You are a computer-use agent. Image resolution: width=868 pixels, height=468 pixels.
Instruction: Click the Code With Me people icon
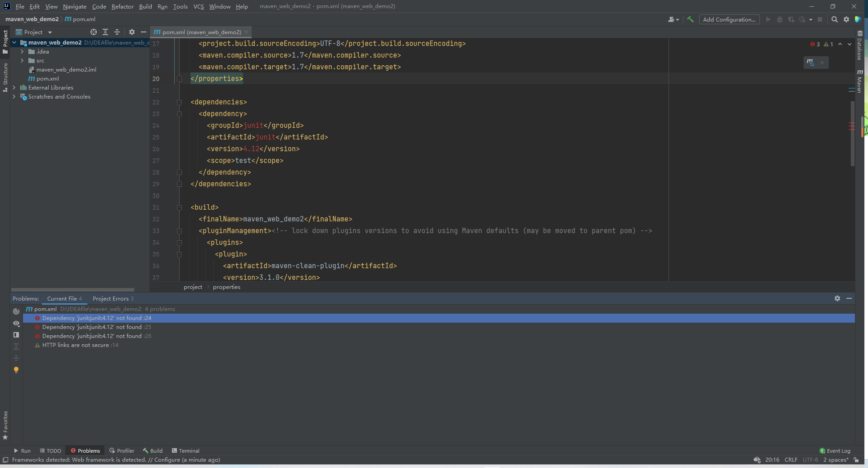tap(674, 19)
